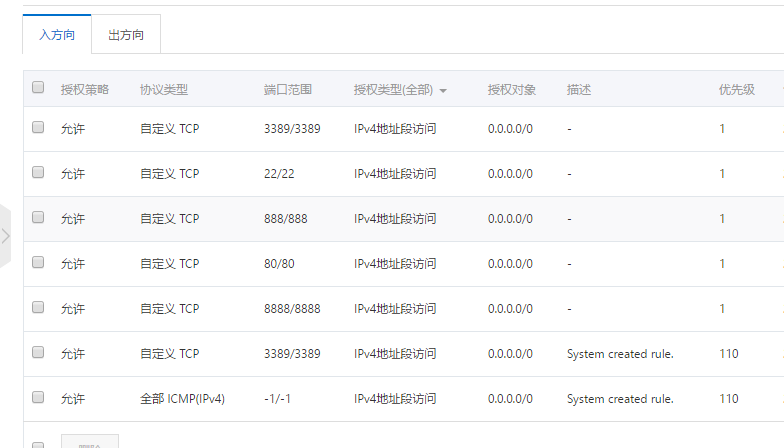Screen dimensions: 784x448
Task: Toggle the select-all checkbox in table header
Action: click(38, 88)
